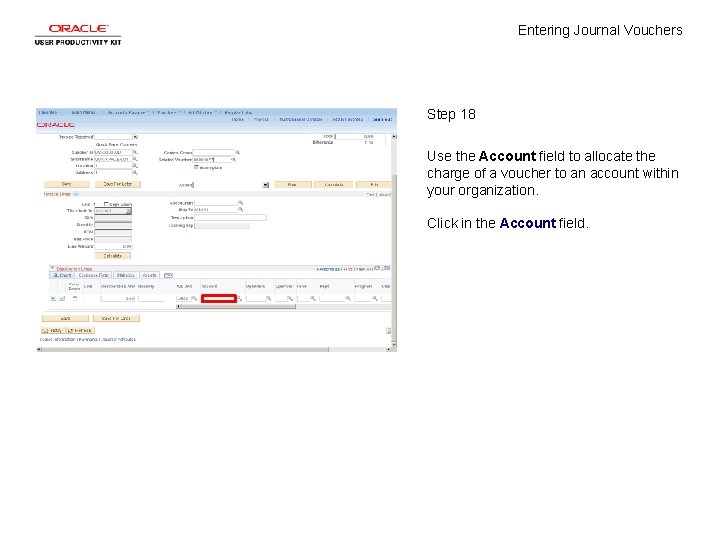Open the Fund lookup icon
Viewport: 720px width, 540px height.
[313, 298]
